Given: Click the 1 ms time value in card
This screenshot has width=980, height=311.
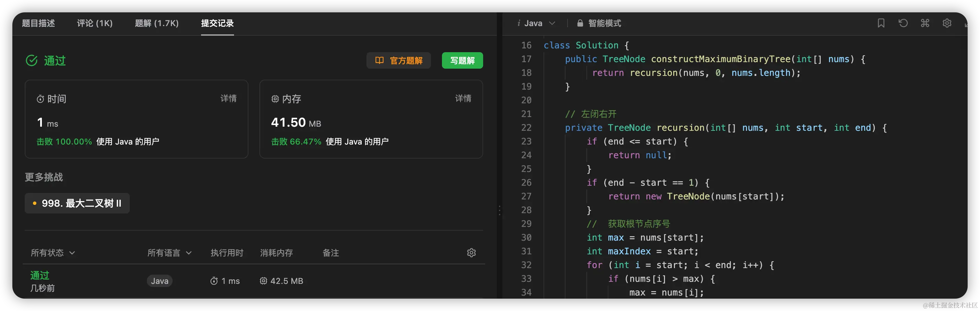Looking at the screenshot, I should (48, 123).
